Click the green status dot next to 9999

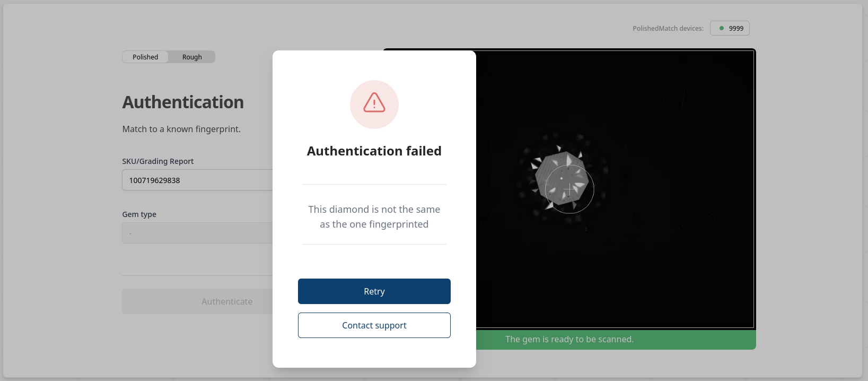[722, 28]
